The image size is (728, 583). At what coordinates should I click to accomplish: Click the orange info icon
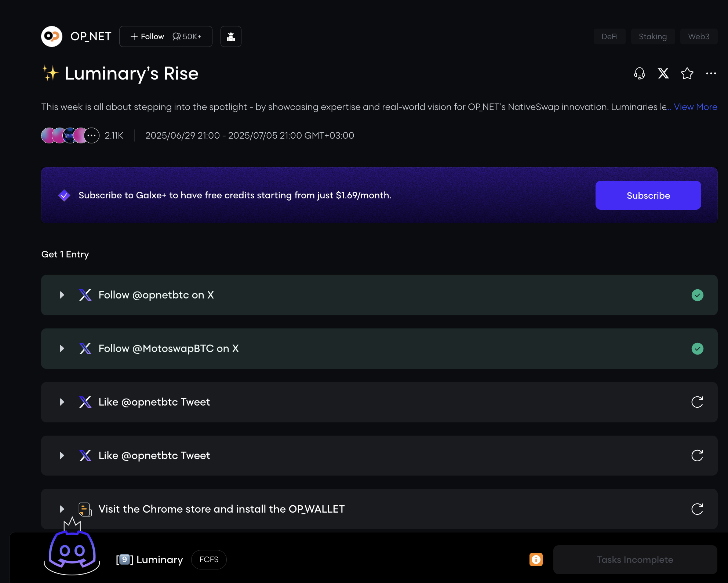pos(536,560)
